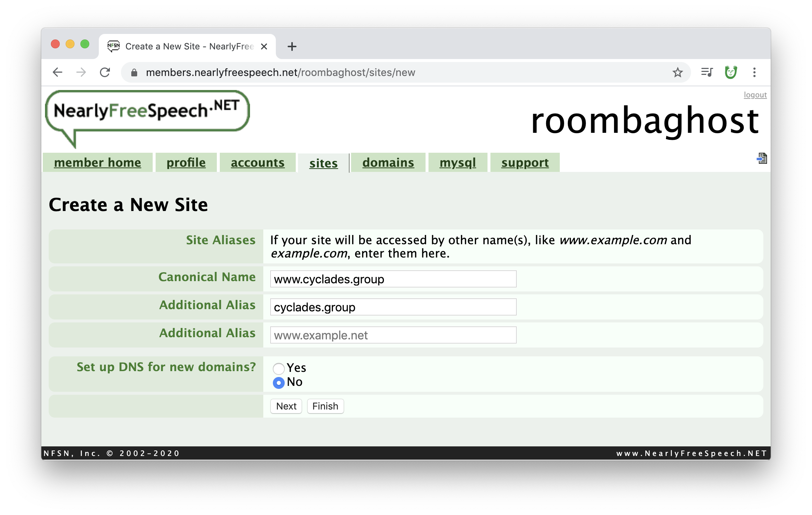Click the small document icon beside tabs
Viewport: 812px width, 515px height.
click(762, 159)
